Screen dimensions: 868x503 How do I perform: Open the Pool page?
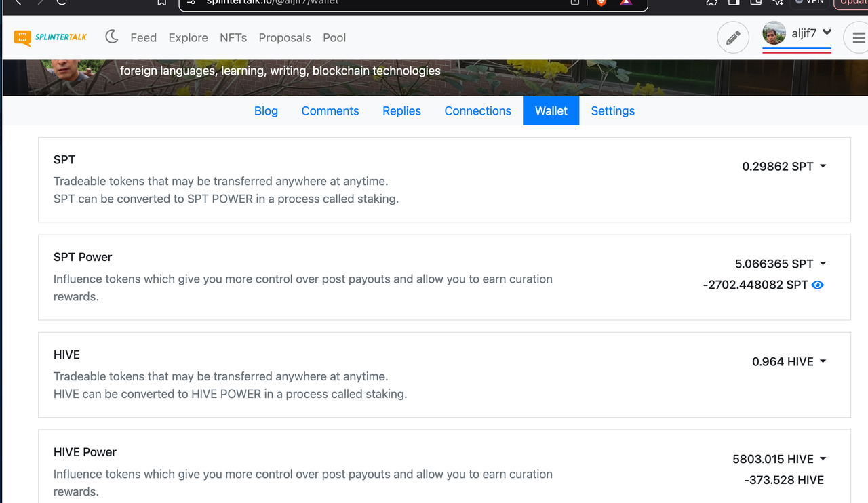click(334, 38)
